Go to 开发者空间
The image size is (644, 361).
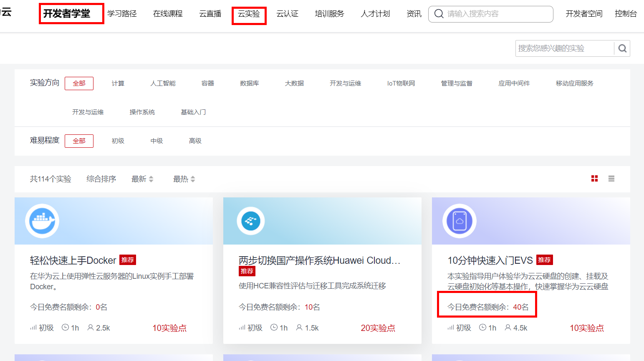click(584, 14)
